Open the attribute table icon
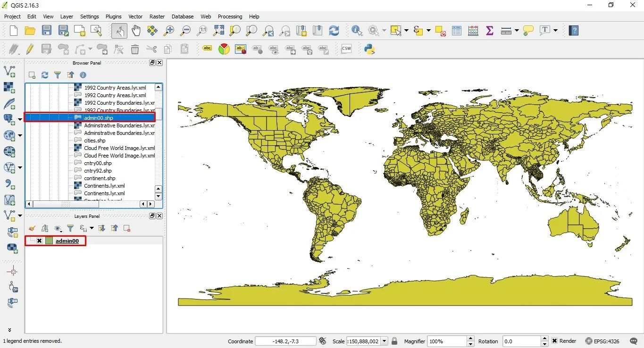 457,31
